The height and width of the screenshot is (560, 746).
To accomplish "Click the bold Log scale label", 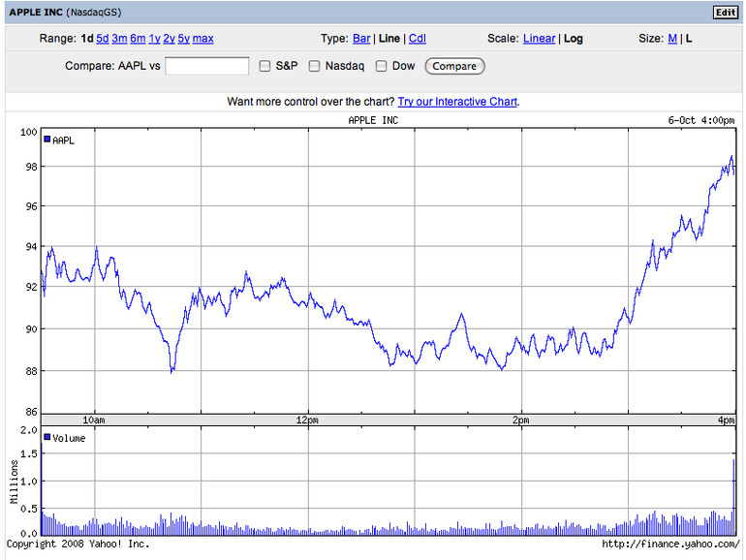I will (x=574, y=39).
